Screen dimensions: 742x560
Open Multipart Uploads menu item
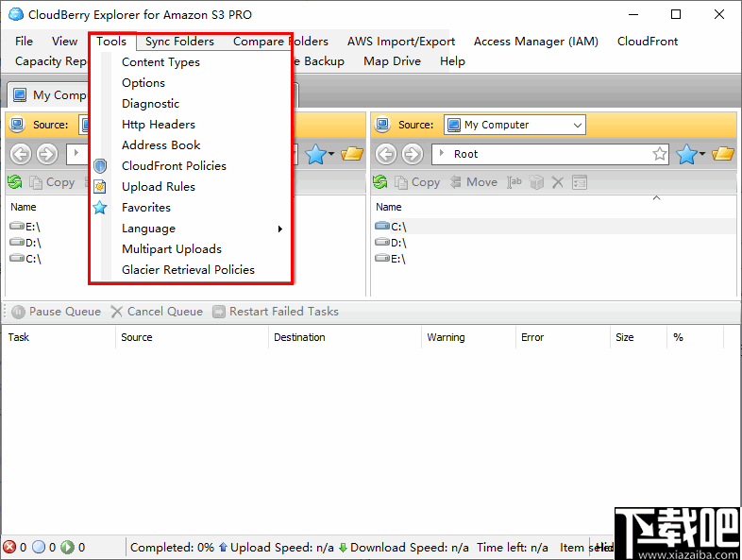click(x=171, y=249)
